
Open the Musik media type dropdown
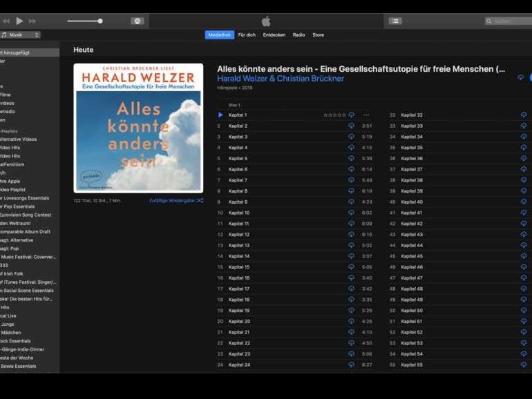coord(20,35)
